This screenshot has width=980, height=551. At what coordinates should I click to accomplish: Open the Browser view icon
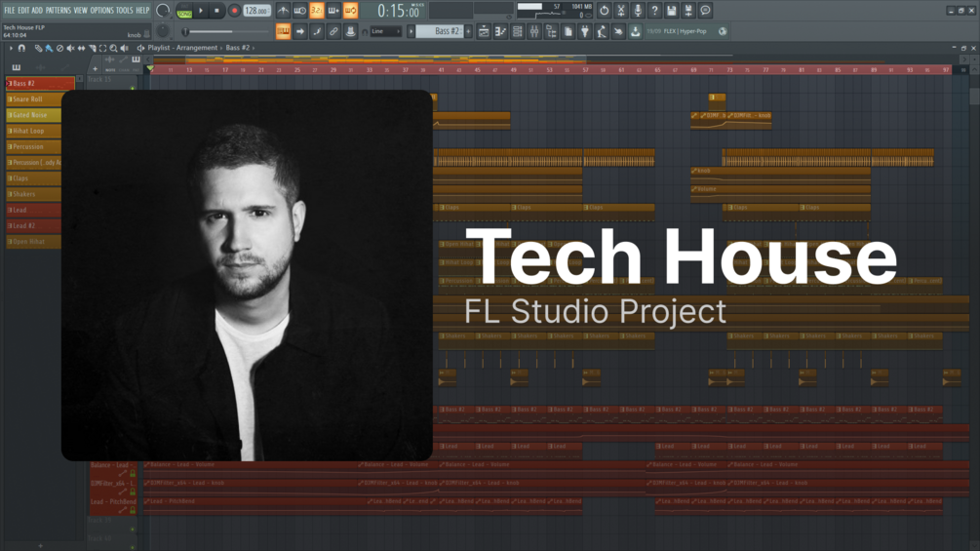coord(551,31)
